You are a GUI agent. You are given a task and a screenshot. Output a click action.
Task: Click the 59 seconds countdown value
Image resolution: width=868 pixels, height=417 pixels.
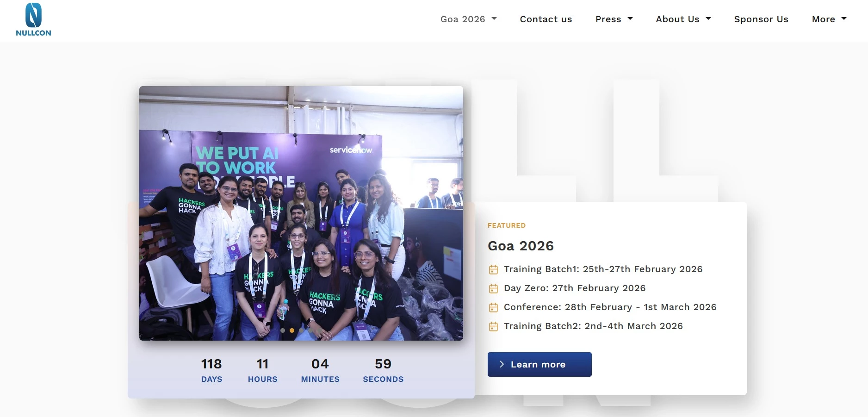tap(383, 364)
